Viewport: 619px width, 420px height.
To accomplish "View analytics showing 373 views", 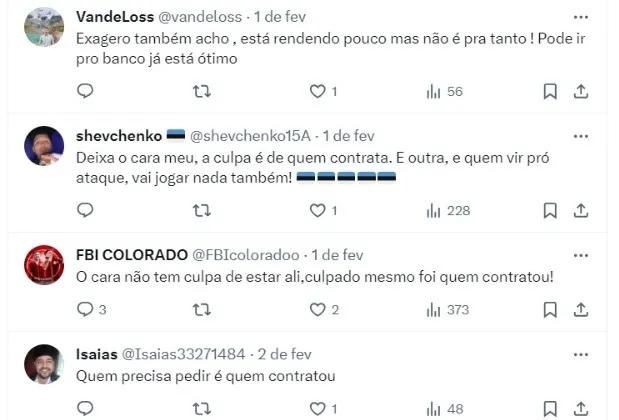I will point(448,310).
